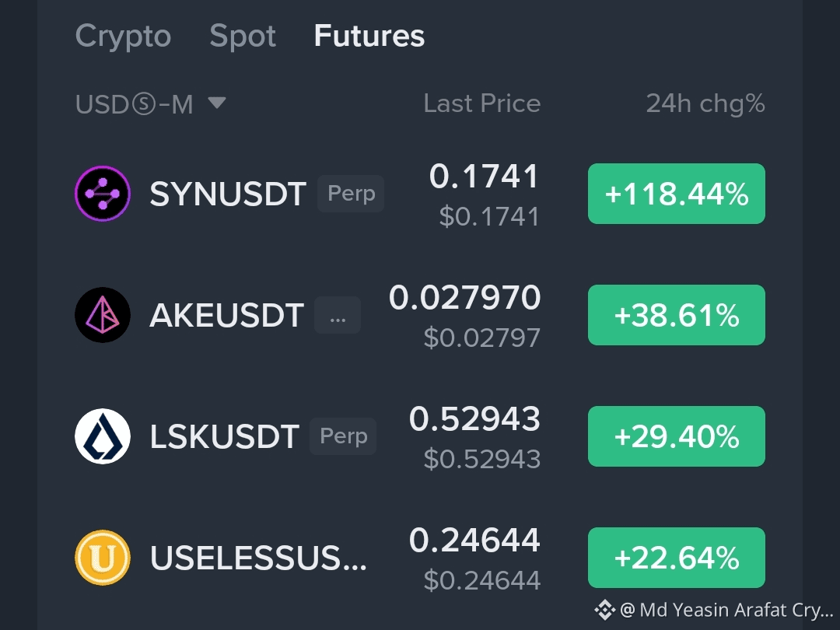Click the Perp tag beside LSKUSDT
The image size is (840, 630).
pos(344,436)
